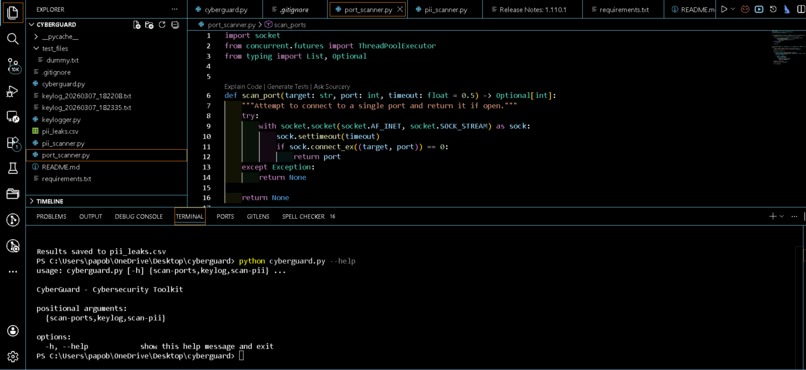Image resolution: width=806 pixels, height=370 pixels.
Task: Open the Extensions view
Action: [12, 143]
